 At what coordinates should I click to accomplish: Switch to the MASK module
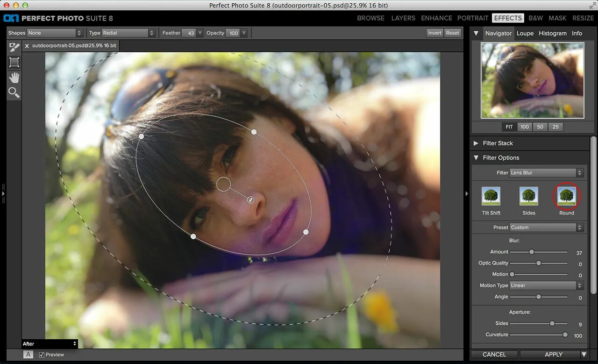pos(557,18)
